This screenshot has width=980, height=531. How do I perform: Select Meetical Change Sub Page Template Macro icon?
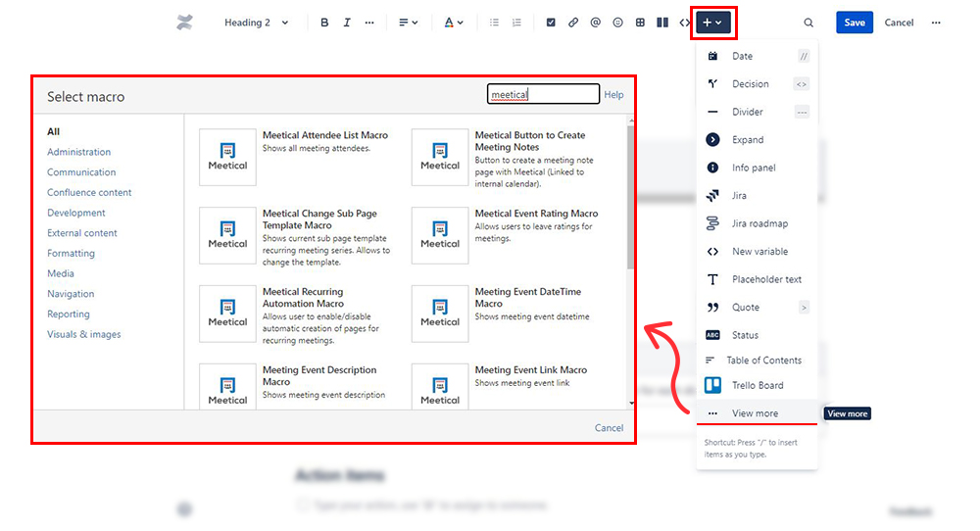pyautogui.click(x=227, y=235)
